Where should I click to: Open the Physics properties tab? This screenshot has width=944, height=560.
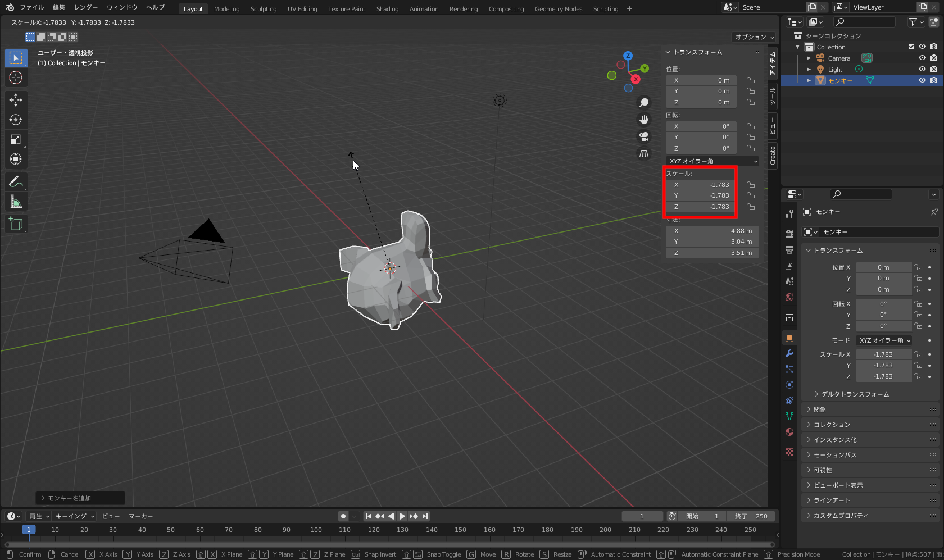789,385
